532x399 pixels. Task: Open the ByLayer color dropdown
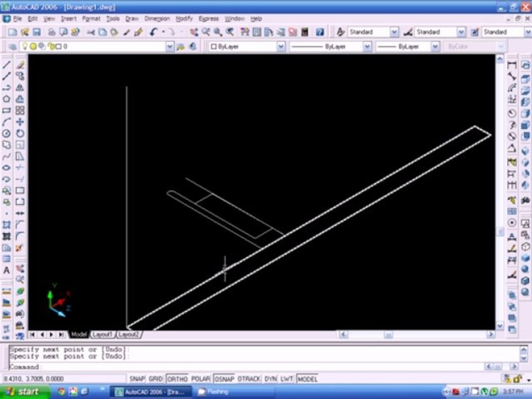[x=281, y=47]
